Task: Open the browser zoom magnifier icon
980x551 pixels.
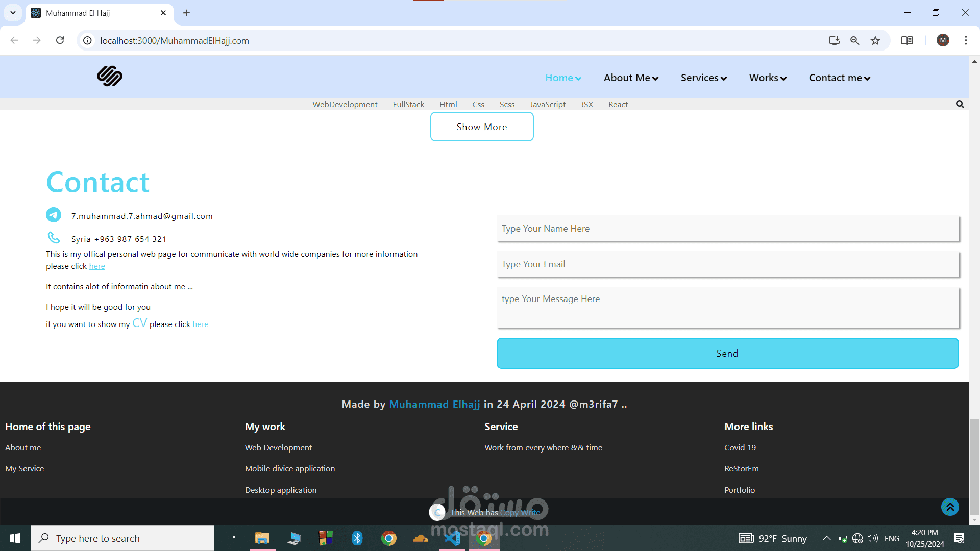Action: (x=854, y=41)
